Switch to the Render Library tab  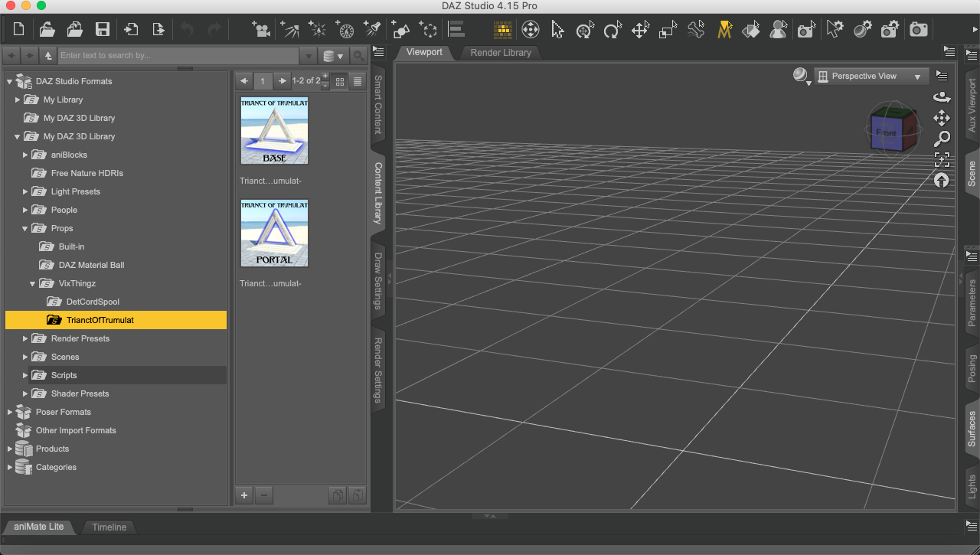[501, 53]
